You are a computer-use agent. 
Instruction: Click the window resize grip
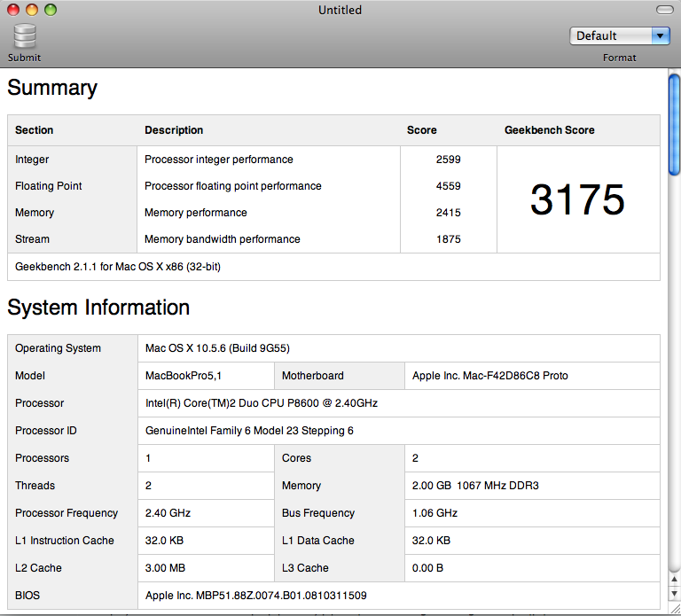pos(676,610)
